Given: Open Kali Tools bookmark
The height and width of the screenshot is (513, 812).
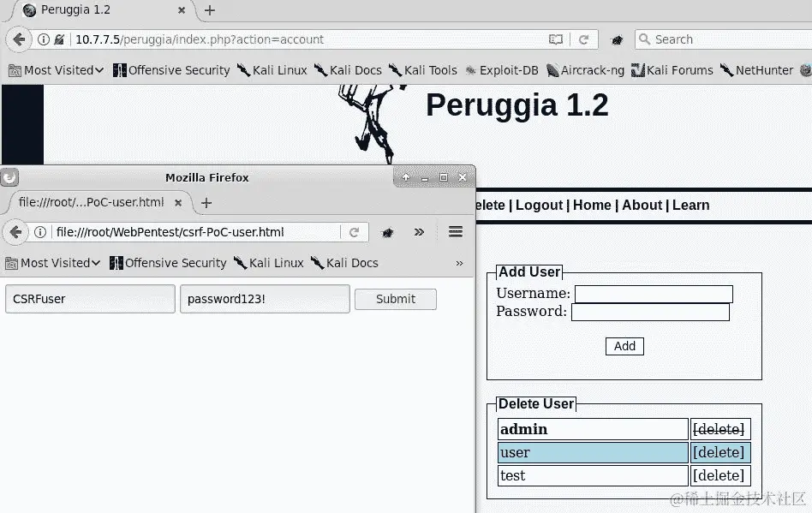Looking at the screenshot, I should 422,70.
